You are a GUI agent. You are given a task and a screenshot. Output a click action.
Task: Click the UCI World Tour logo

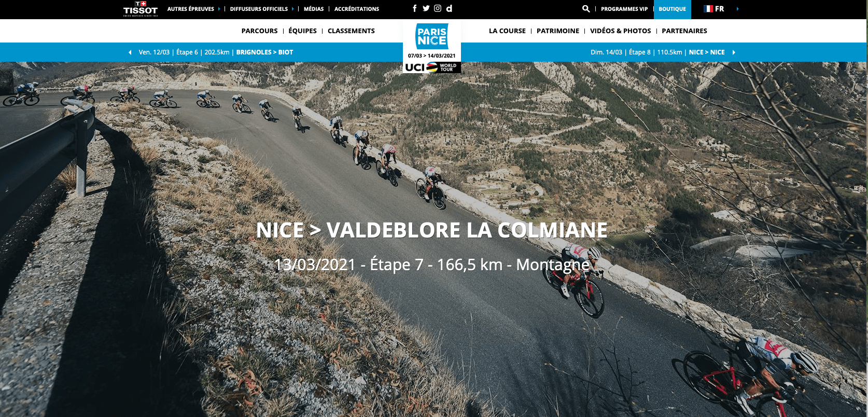(x=431, y=67)
